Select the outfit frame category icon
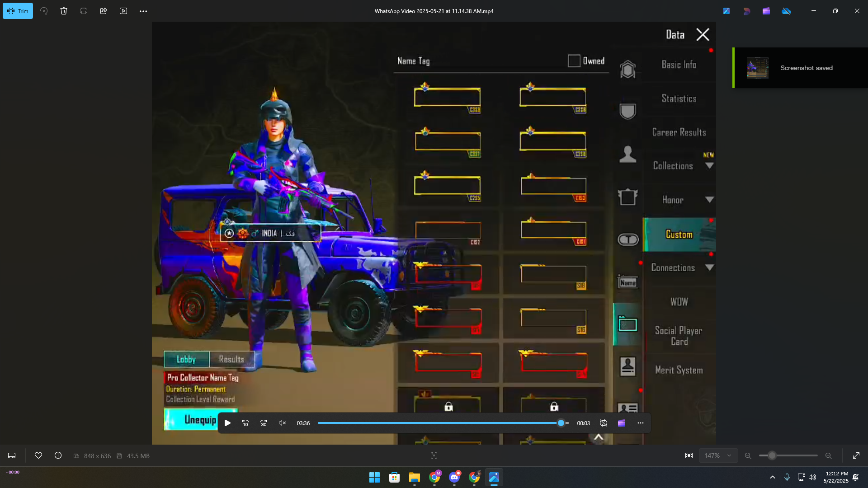Image resolution: width=868 pixels, height=488 pixels. [627, 197]
